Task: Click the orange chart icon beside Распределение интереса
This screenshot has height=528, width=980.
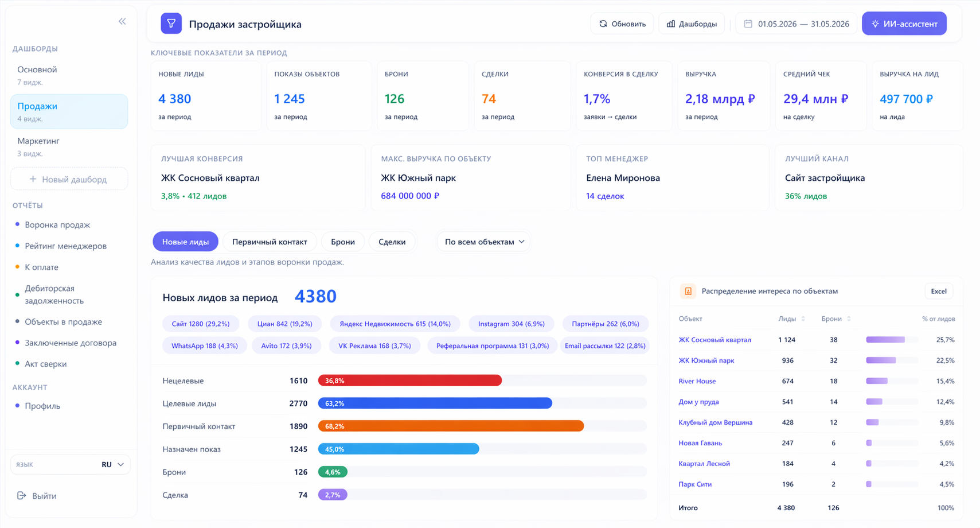Action: click(688, 291)
